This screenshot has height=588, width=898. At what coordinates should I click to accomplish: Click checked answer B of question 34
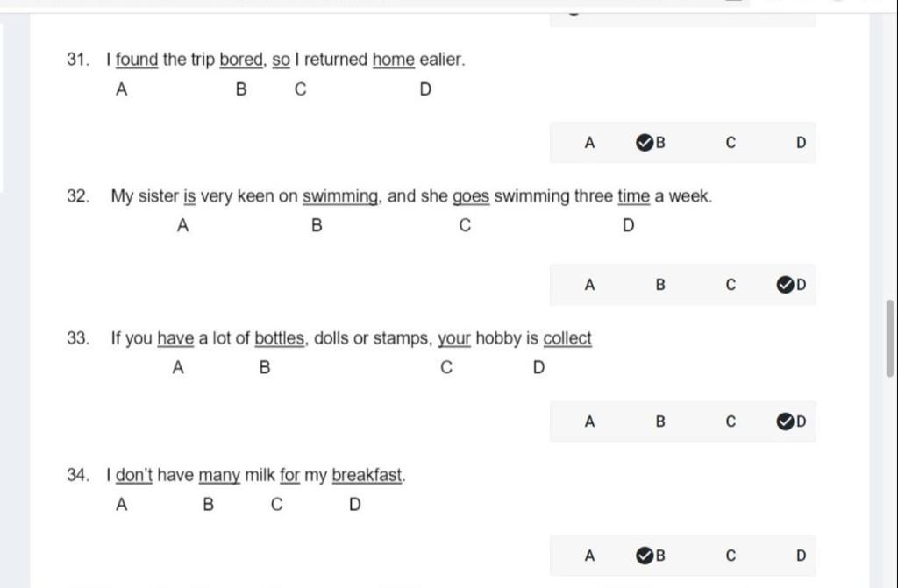651,556
